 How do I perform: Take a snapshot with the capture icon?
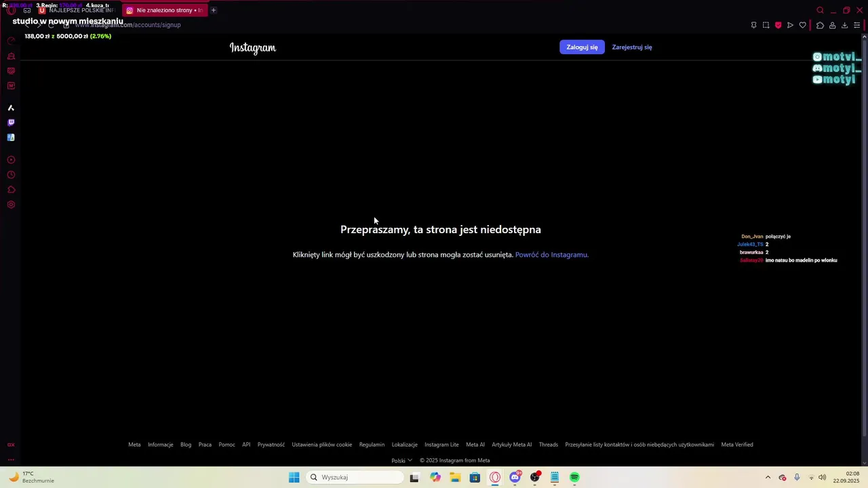tap(766, 25)
